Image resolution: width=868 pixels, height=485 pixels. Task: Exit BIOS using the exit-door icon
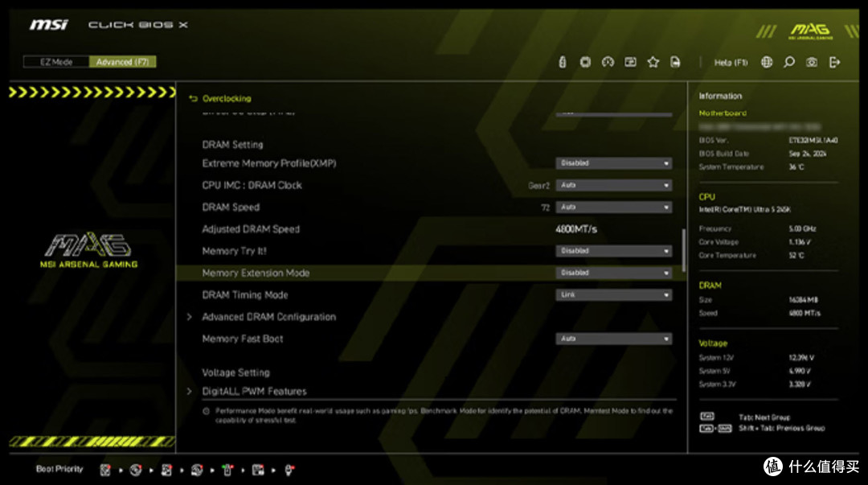(835, 62)
